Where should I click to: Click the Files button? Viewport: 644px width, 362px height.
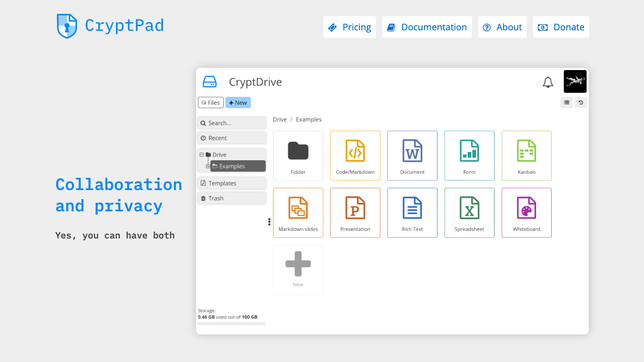pyautogui.click(x=211, y=103)
